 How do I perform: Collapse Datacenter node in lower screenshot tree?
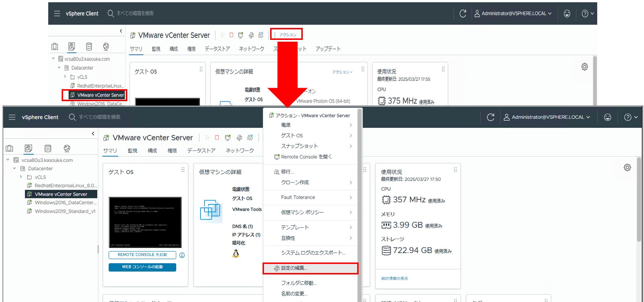[15, 169]
